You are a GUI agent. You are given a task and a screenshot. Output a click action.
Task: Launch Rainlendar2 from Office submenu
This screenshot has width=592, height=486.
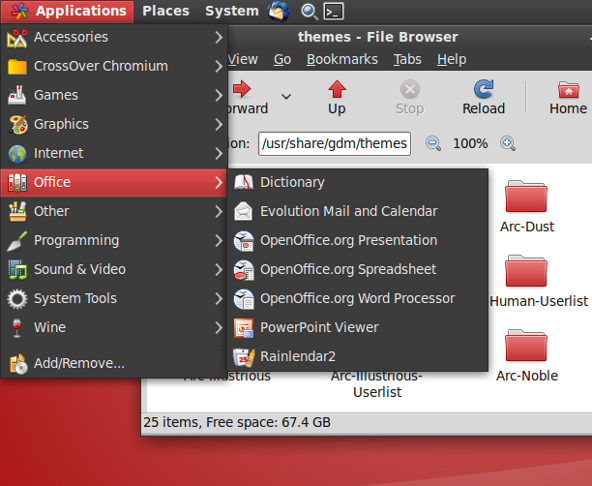point(357,356)
